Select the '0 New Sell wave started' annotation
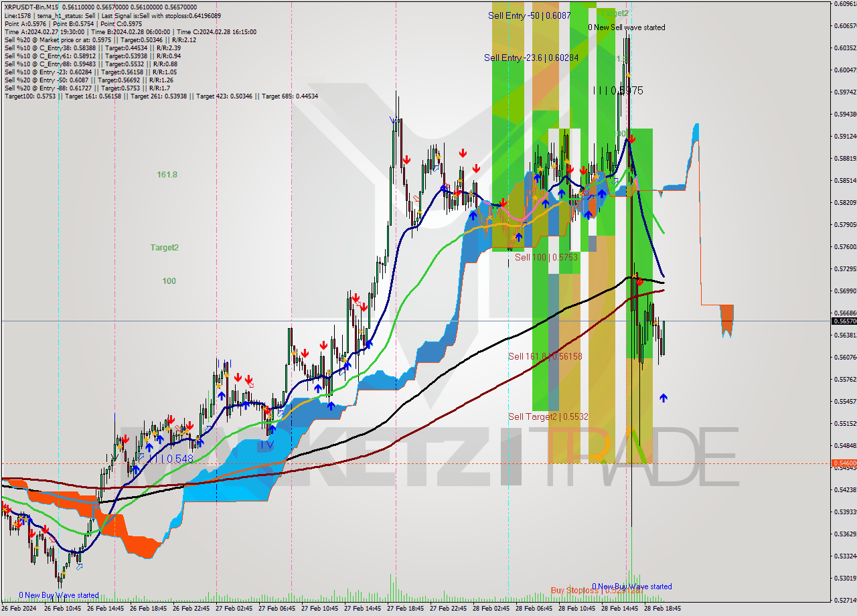 627,27
